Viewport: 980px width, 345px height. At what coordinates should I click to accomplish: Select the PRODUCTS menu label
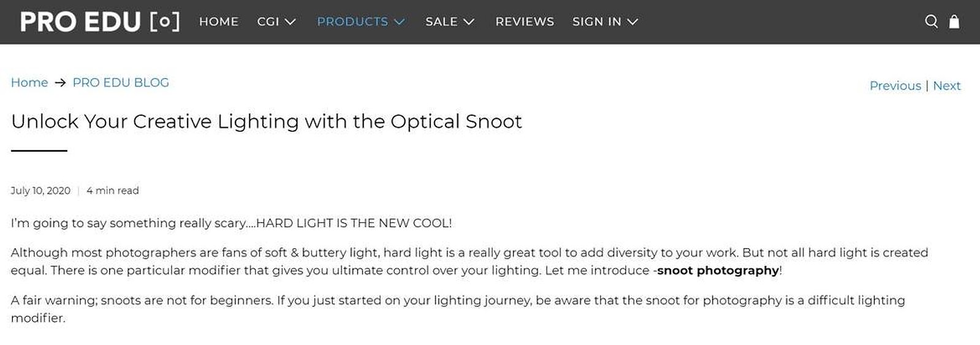click(x=352, y=21)
